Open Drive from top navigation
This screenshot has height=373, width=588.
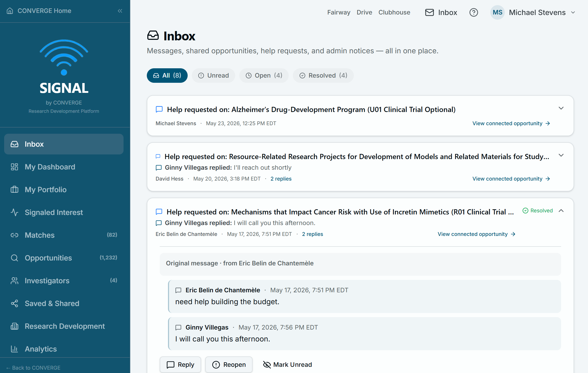coord(364,12)
